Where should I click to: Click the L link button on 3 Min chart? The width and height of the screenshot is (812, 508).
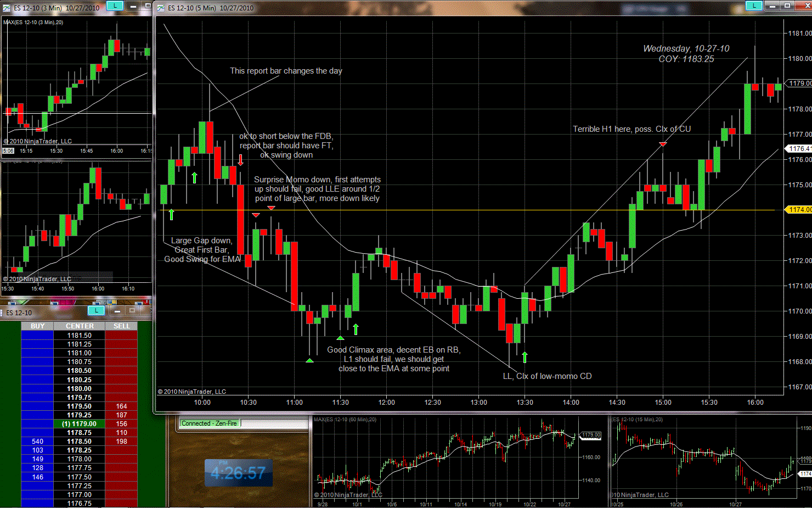(x=114, y=6)
